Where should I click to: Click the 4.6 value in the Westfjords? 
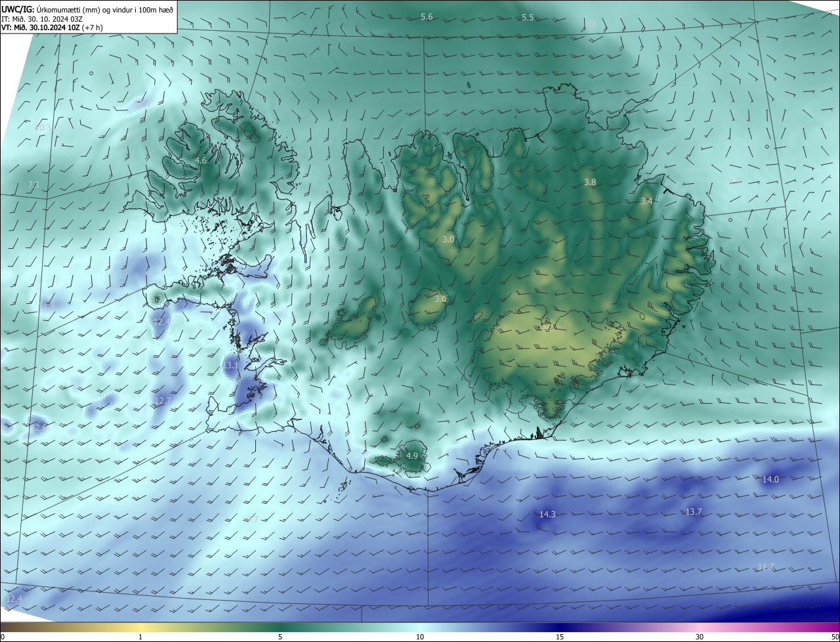(201, 161)
